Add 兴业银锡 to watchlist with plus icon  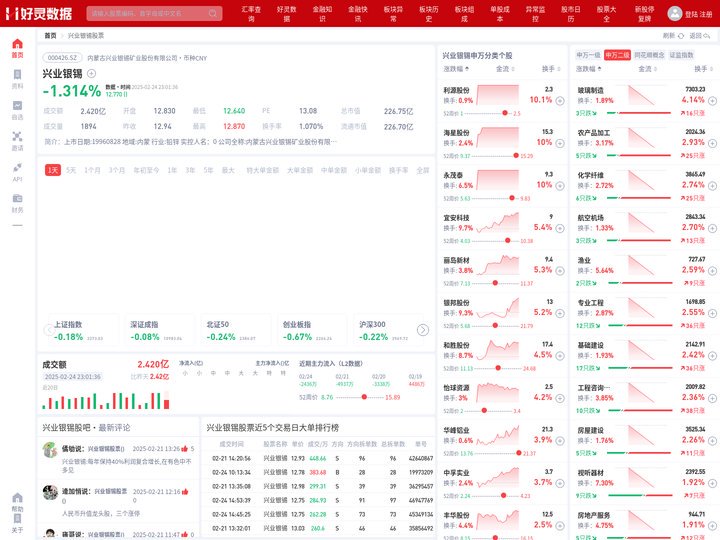coord(92,73)
